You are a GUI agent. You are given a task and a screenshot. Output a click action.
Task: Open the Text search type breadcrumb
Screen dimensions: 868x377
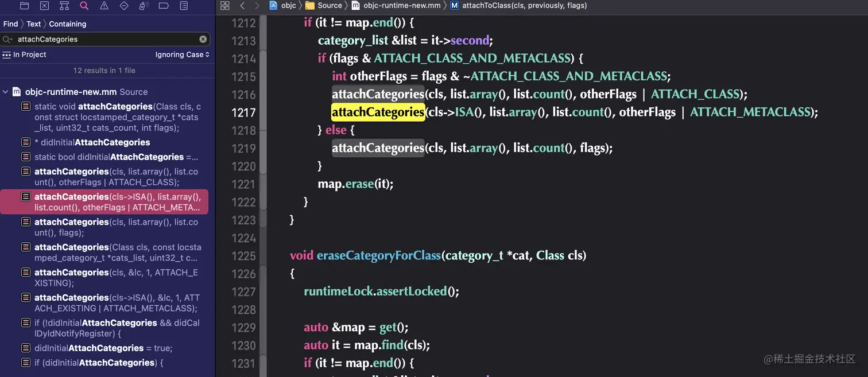tap(34, 24)
